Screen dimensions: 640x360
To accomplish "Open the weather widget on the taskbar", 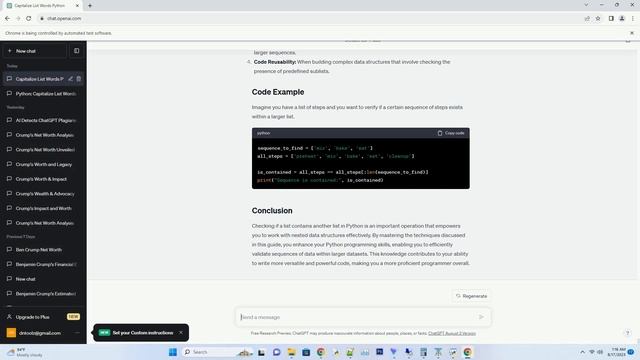I will tap(25, 352).
